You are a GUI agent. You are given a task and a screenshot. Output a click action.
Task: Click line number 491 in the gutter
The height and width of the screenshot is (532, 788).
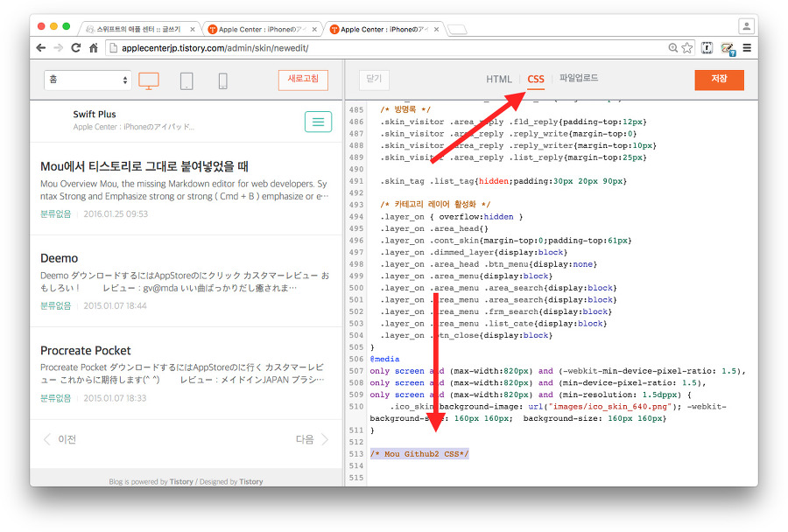[x=356, y=181]
